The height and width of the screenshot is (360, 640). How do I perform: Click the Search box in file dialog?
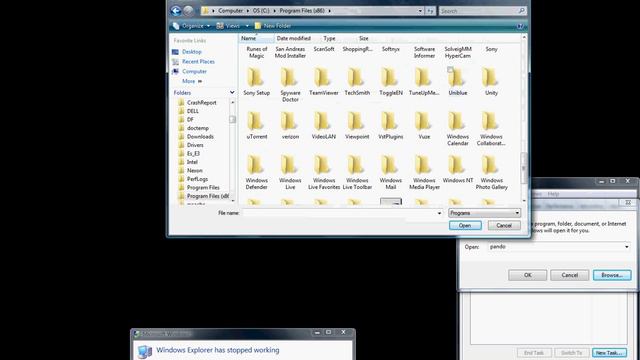click(482, 11)
